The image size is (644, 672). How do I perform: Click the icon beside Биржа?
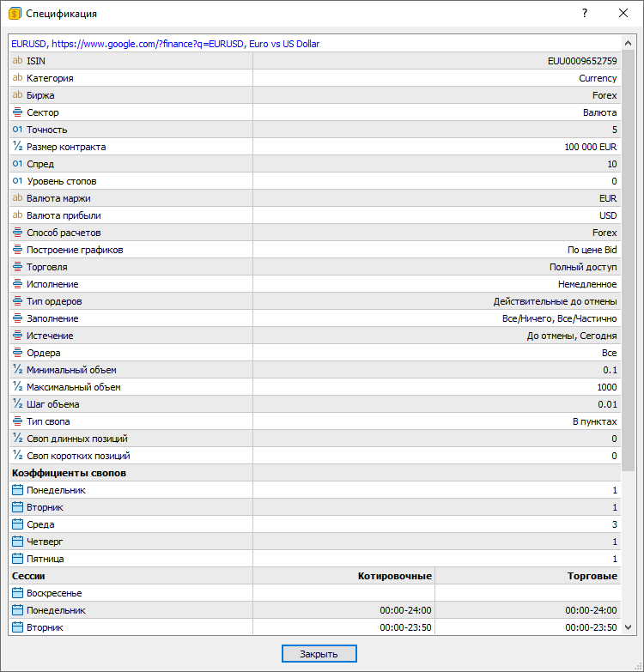click(17, 95)
